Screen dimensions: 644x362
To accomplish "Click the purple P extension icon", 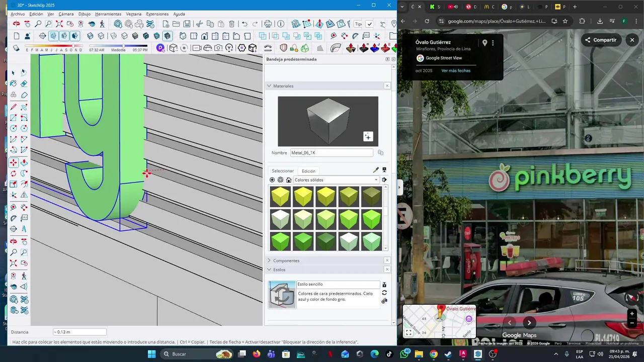I will click(160, 48).
